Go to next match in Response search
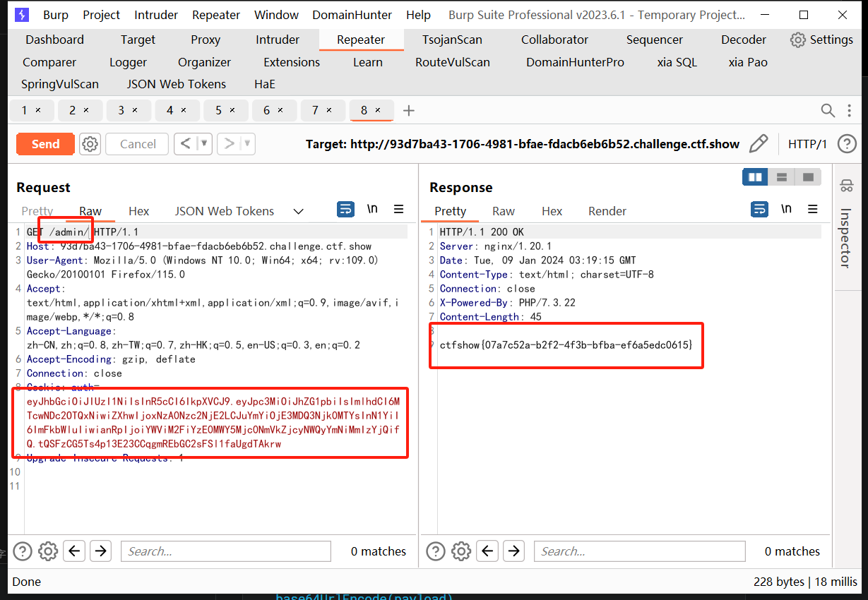868x600 pixels. point(513,551)
